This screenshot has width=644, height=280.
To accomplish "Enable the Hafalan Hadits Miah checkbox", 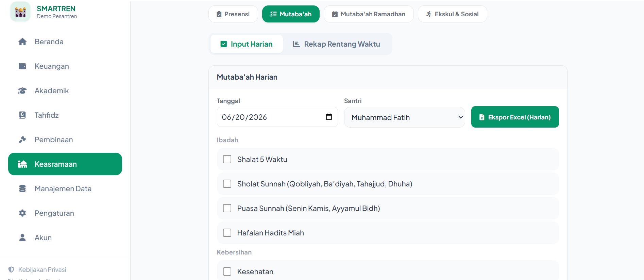I will pos(227,233).
